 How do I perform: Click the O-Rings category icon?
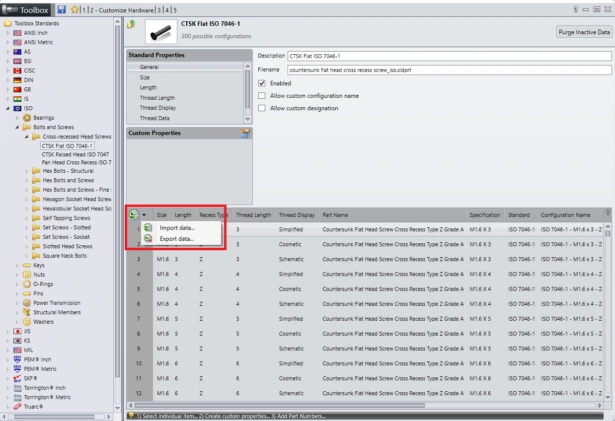pyautogui.click(x=27, y=284)
